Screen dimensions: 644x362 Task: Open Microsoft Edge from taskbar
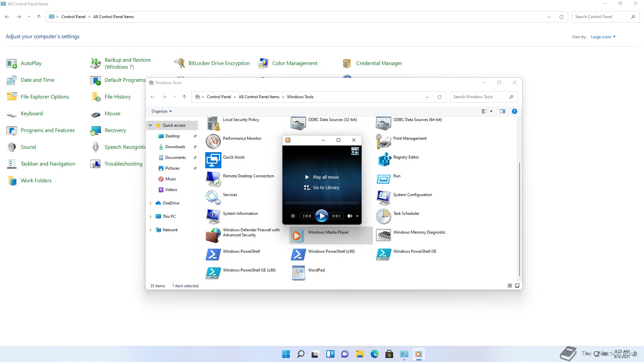coord(374,354)
